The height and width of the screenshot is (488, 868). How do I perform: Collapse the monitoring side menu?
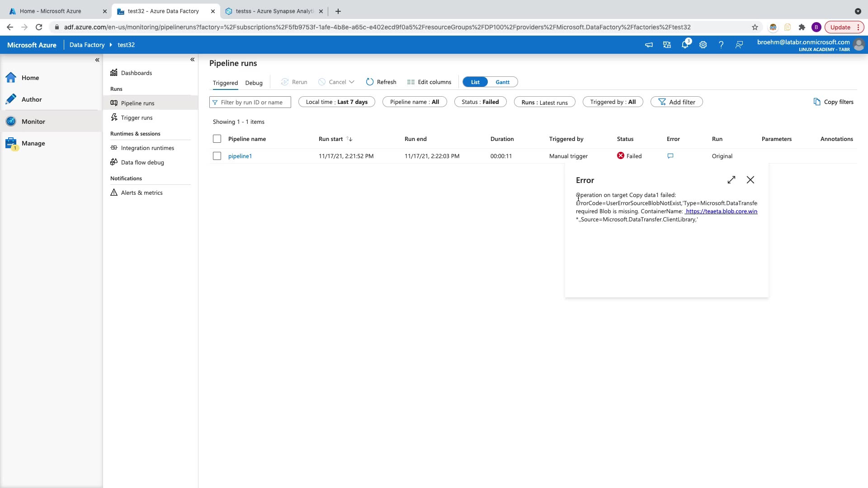[x=192, y=59]
